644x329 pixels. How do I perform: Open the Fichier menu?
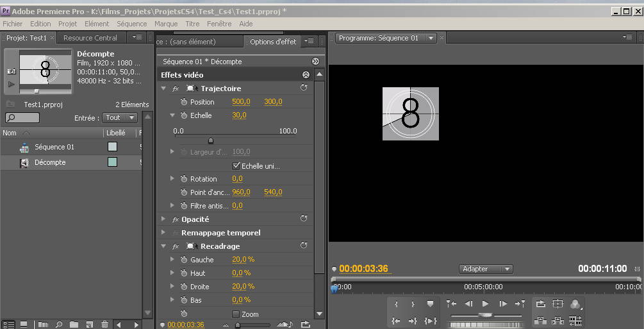tap(13, 24)
